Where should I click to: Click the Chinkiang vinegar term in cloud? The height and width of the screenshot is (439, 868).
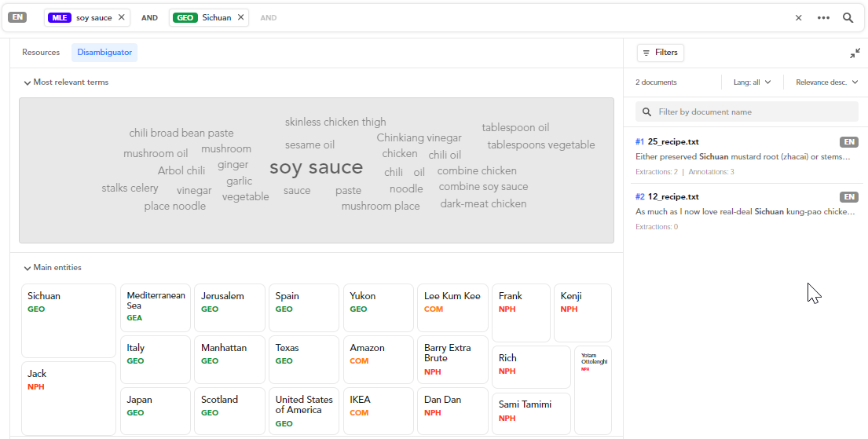(419, 138)
